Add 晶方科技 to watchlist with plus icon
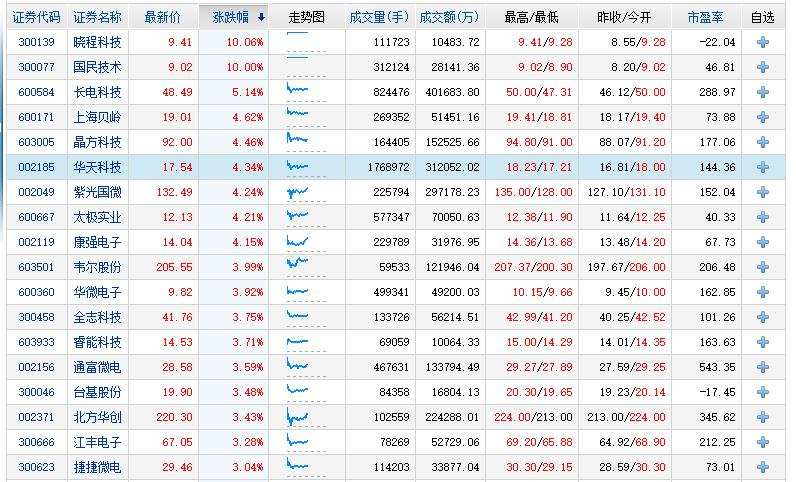This screenshot has width=796, height=482. pyautogui.click(x=762, y=142)
